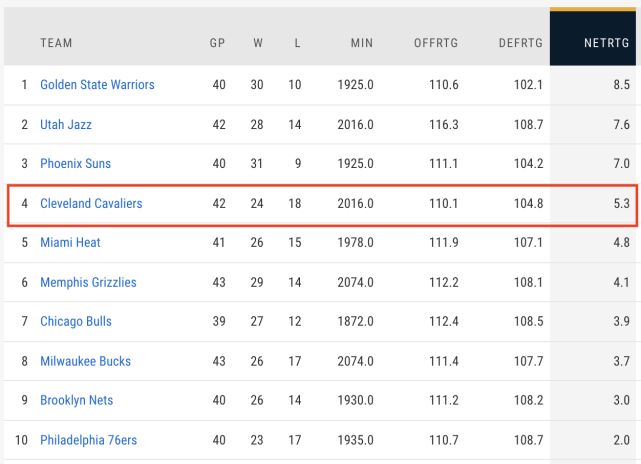This screenshot has height=464, width=641.
Task: Sort table by L column header
Action: [x=297, y=43]
